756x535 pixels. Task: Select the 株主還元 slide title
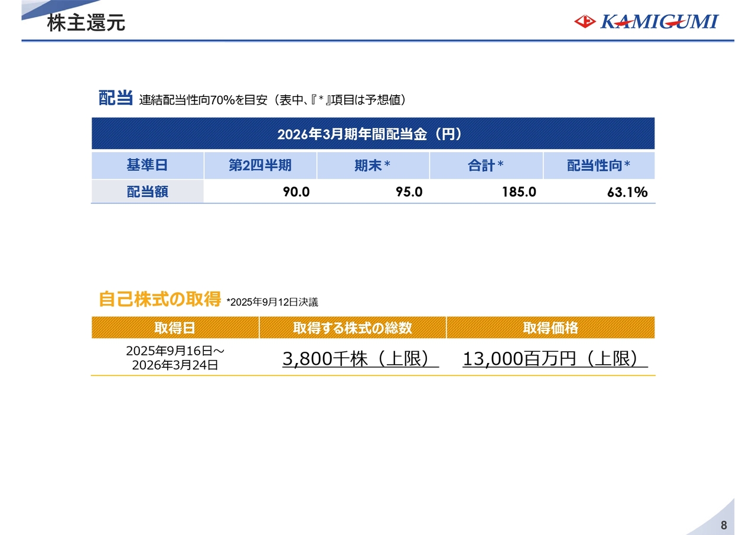(x=86, y=24)
